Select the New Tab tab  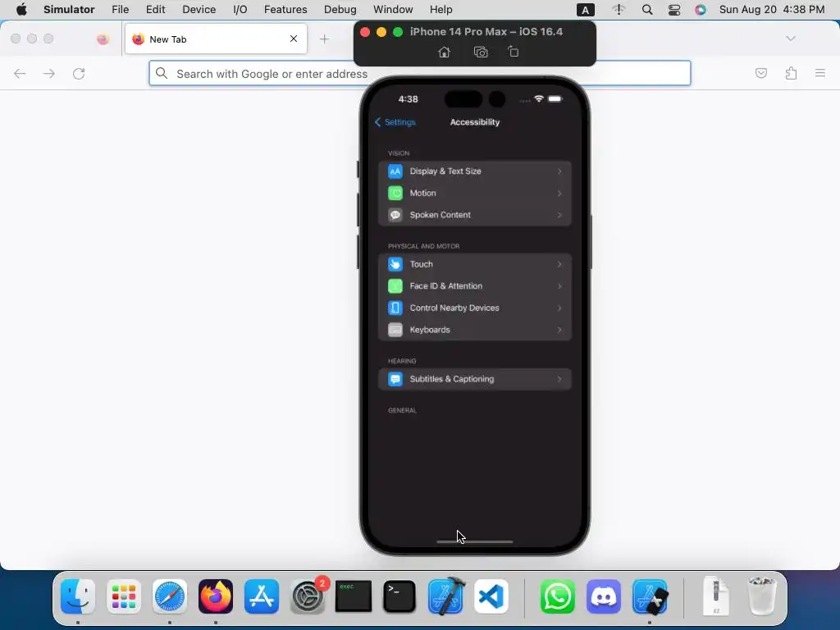click(216, 39)
